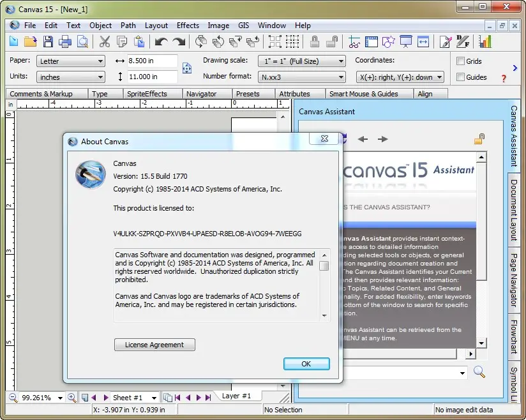Jump to first layer arrow icon
Viewport: 526px width, 420px height.
tap(177, 398)
